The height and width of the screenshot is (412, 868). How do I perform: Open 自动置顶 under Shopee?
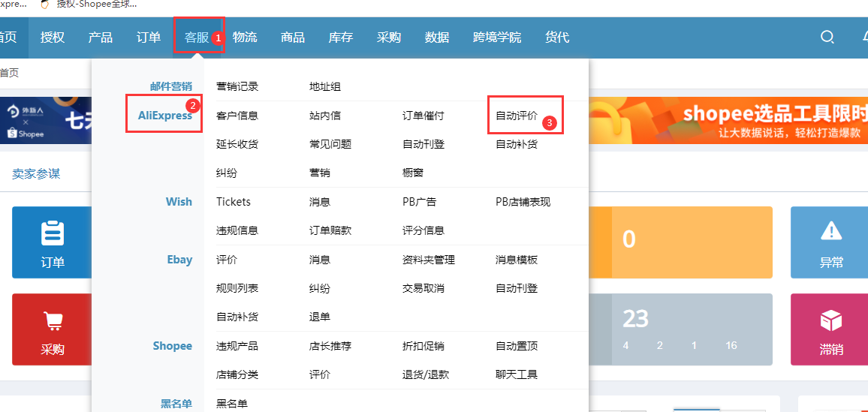(x=517, y=346)
